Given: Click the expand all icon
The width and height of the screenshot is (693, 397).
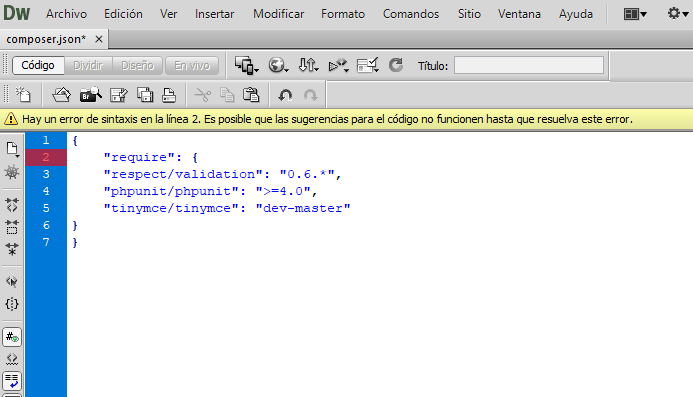Looking at the screenshot, I should (12, 250).
